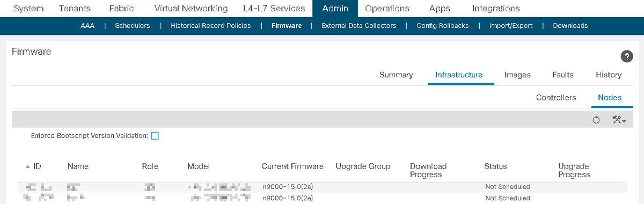Screen dimensions: 644x204
Task: Open Virtual Networking menu
Action: tap(191, 9)
